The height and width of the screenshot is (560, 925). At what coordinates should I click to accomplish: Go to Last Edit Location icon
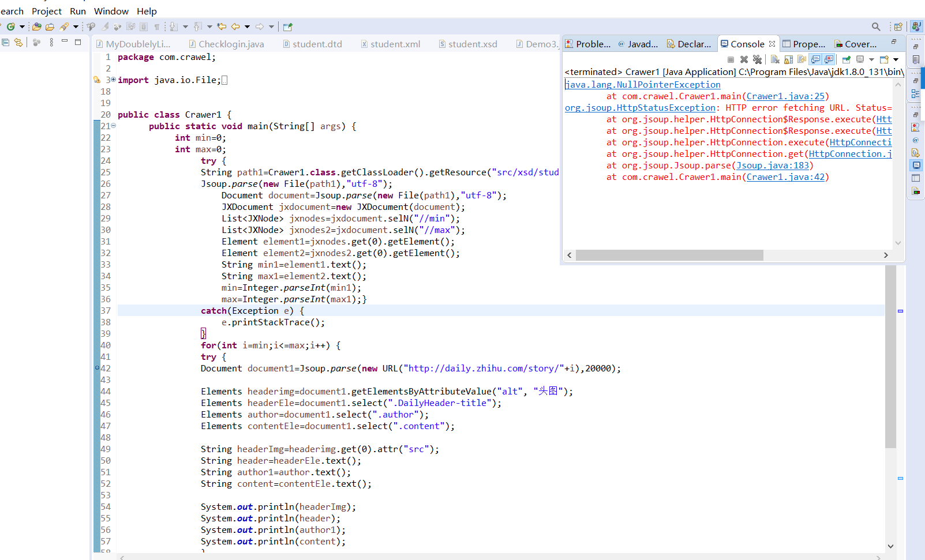point(222,27)
